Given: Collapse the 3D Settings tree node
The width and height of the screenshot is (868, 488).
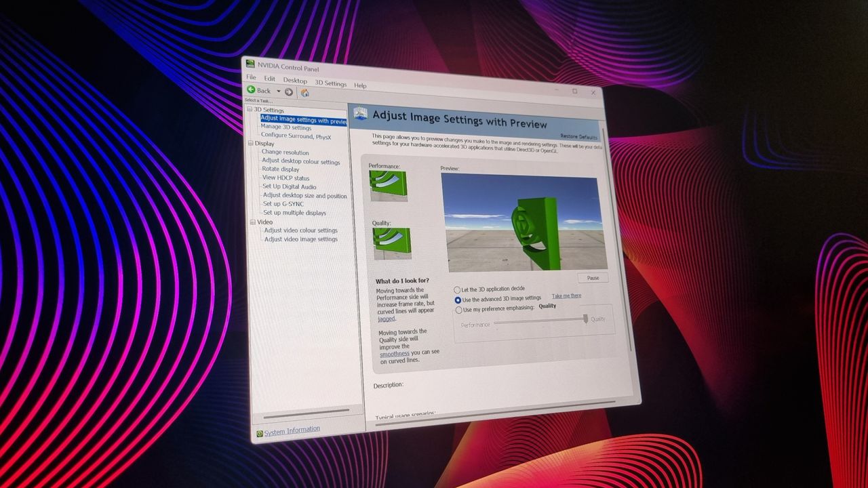Looking at the screenshot, I should (250, 110).
